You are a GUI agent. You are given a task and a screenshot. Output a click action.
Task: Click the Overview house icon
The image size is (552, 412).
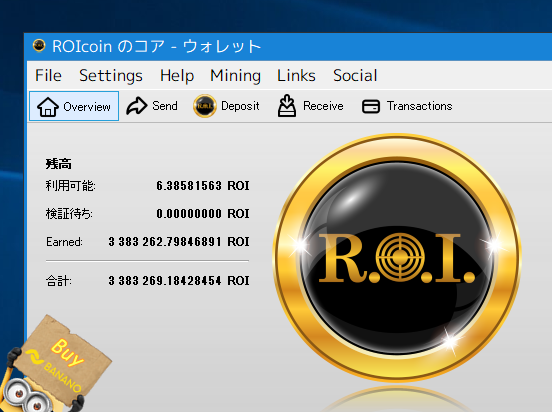[48, 106]
